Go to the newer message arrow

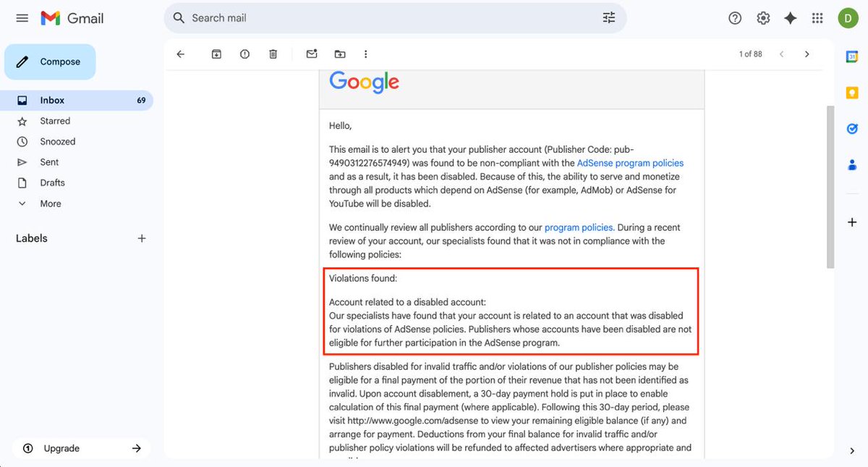(781, 54)
